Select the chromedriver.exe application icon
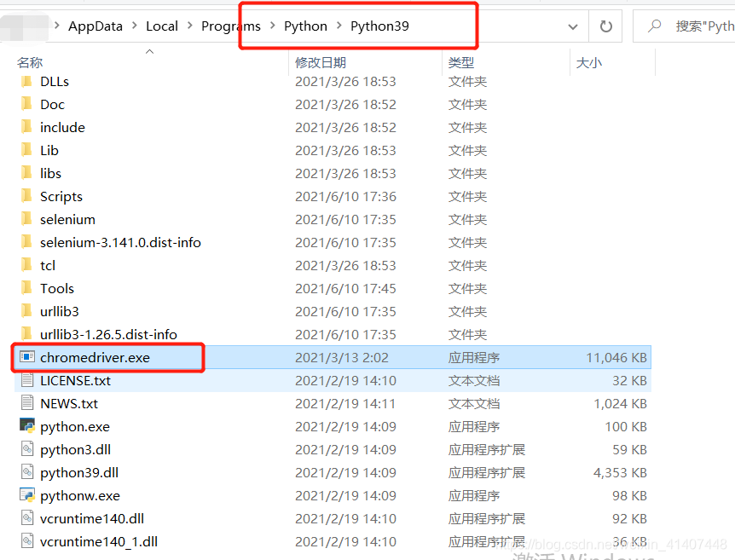 [28, 357]
